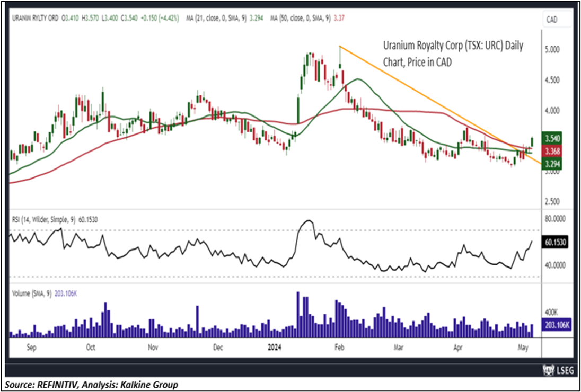Viewport: 581px width, 392px height.
Task: Click the C3.540 close value
Action: click(129, 18)
